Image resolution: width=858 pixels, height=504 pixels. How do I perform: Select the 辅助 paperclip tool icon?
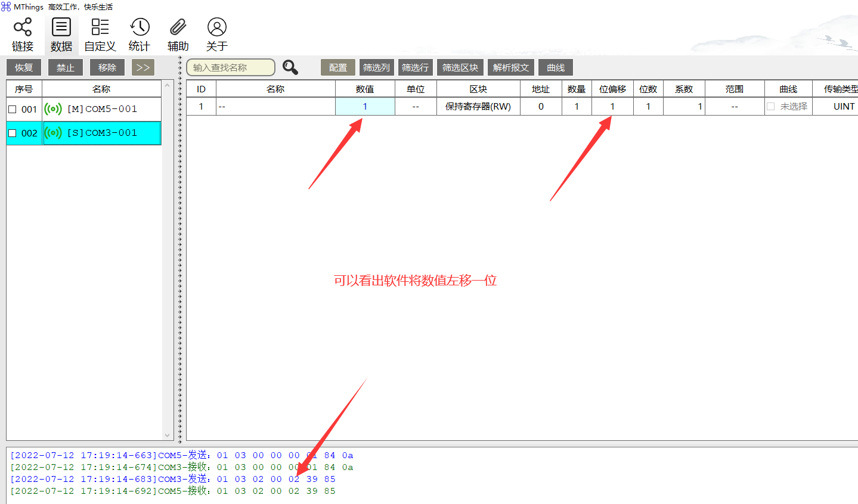[x=178, y=26]
